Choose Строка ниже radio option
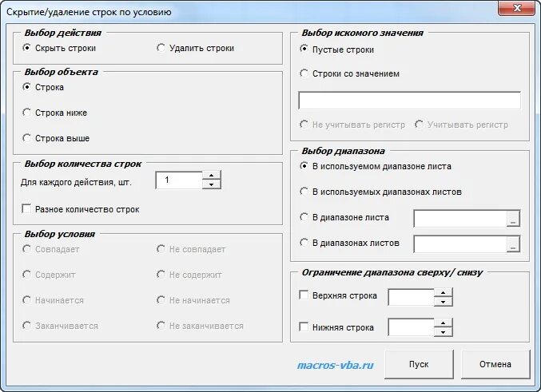The width and height of the screenshot is (541, 392). click(x=26, y=113)
